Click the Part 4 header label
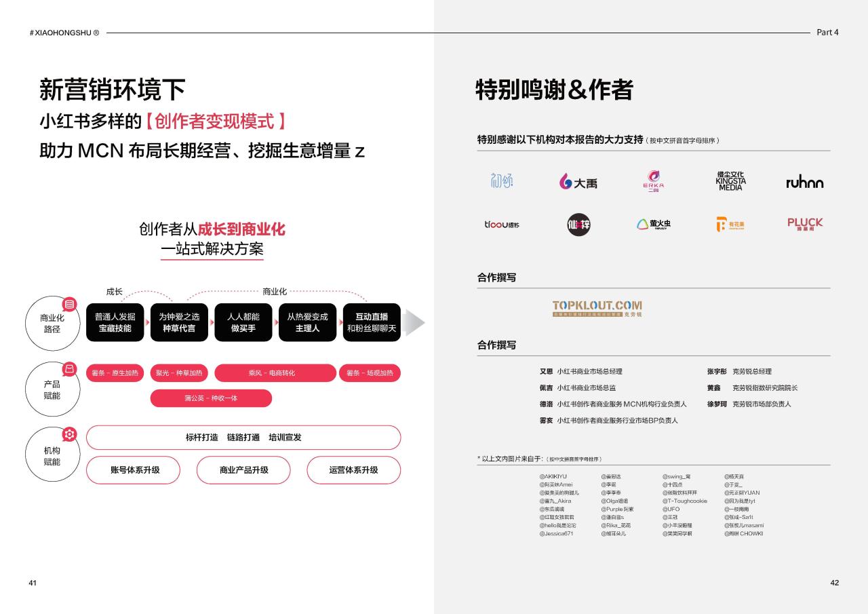Viewport: 868px width, 614px height. [x=827, y=33]
